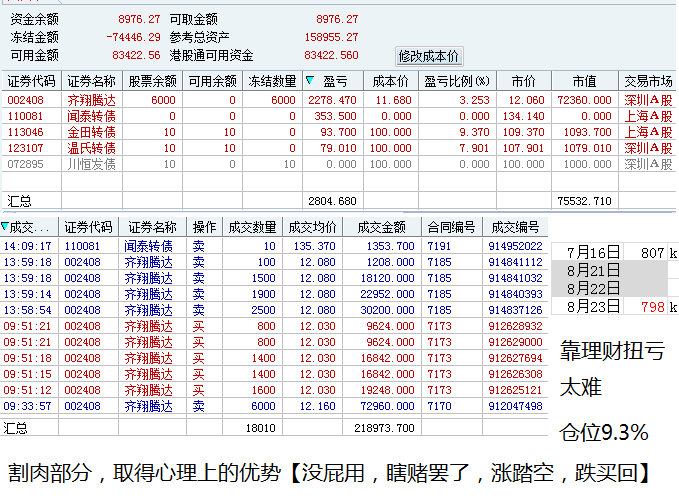Click the 成本价 column header

coord(391,81)
